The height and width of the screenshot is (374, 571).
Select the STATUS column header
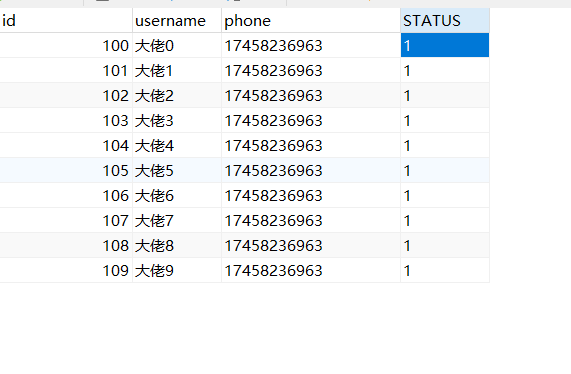pos(445,20)
